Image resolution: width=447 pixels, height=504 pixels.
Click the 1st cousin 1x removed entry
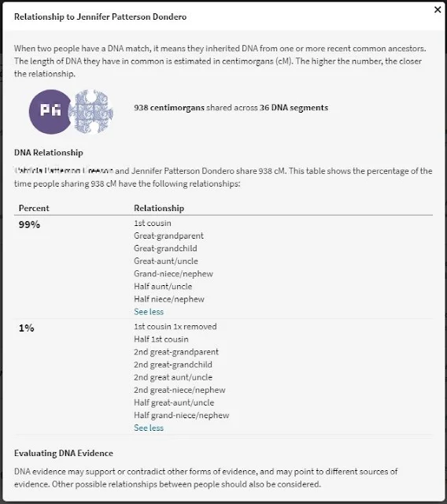pos(175,327)
